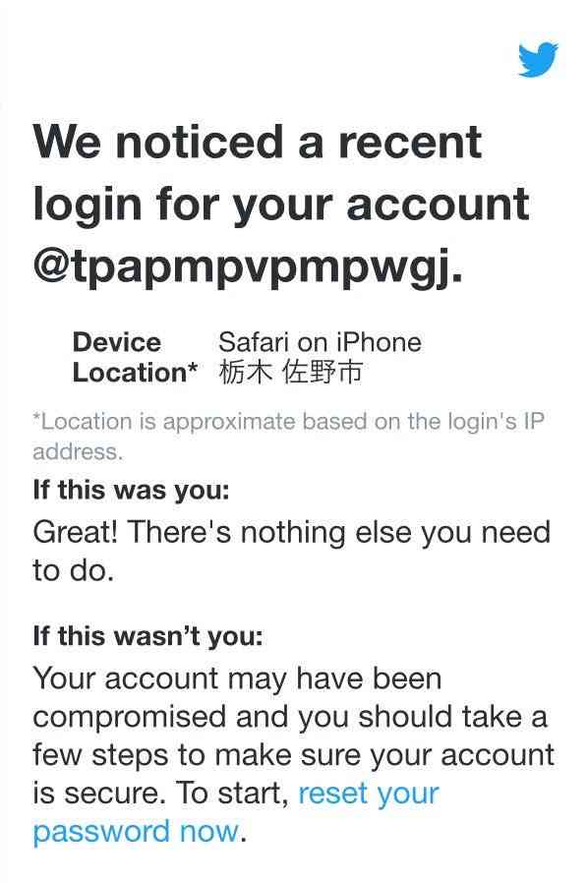588x883 pixels.
Task: Click the "If this was you:" heading
Action: tap(131, 490)
